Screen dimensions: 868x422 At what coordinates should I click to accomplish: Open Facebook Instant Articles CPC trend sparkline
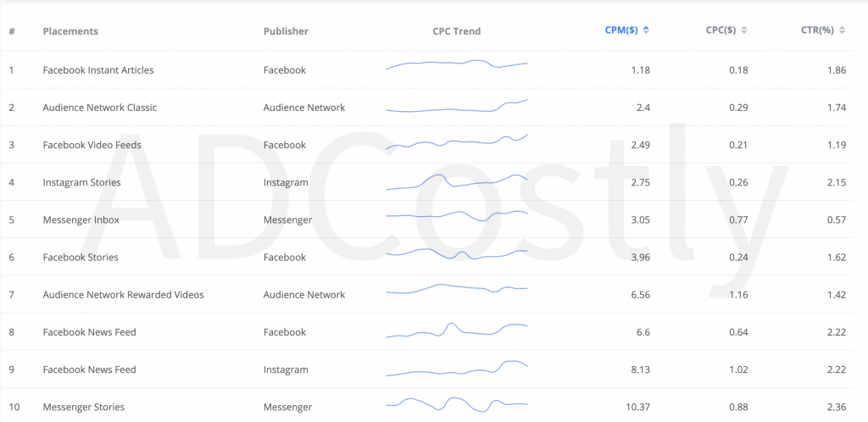(457, 64)
